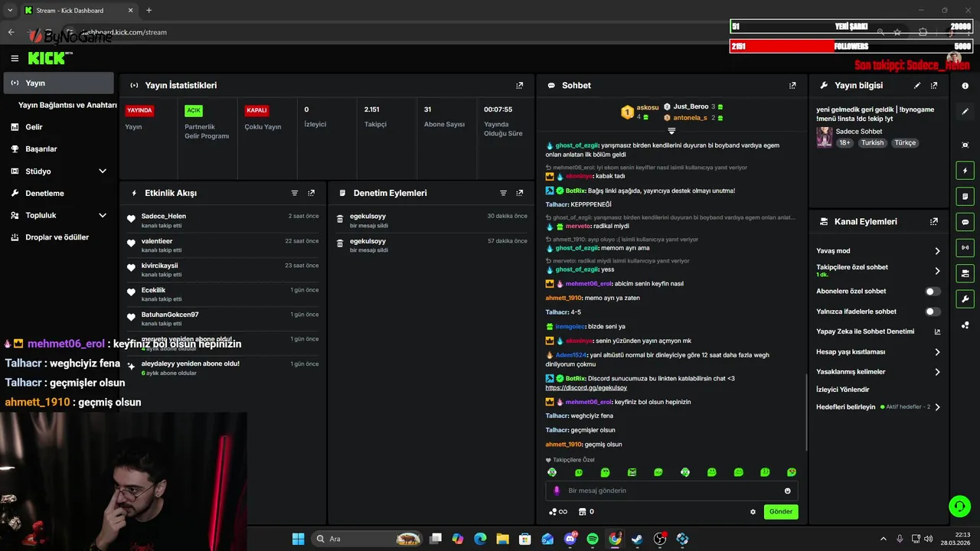
Task: Open Spotify from the taskbar
Action: [593, 539]
